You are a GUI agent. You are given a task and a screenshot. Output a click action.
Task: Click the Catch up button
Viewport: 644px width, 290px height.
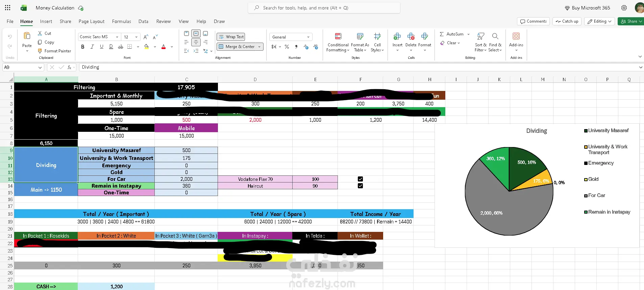click(x=567, y=21)
